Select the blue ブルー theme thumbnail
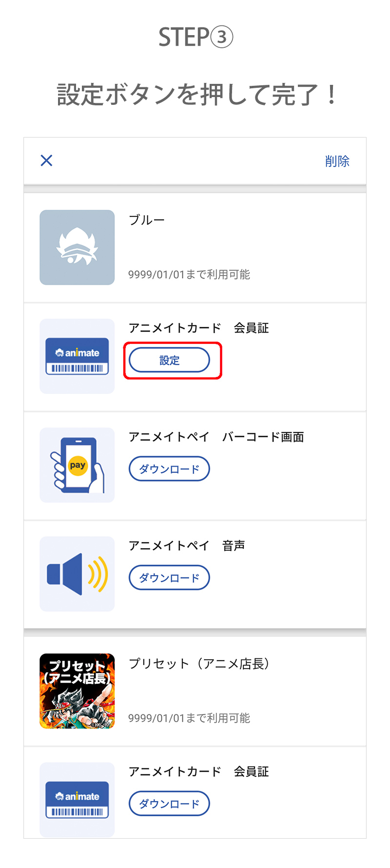Image resolution: width=390 pixels, height=868 pixels. pos(77,247)
